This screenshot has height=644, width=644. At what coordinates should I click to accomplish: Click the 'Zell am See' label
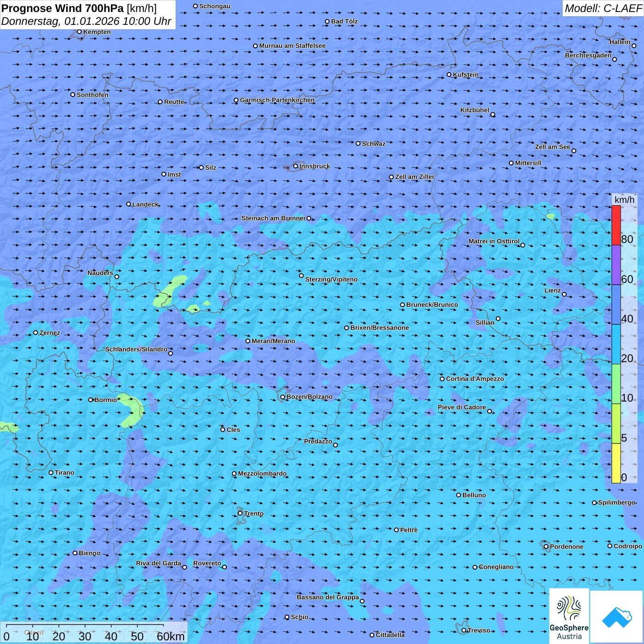coord(552,147)
